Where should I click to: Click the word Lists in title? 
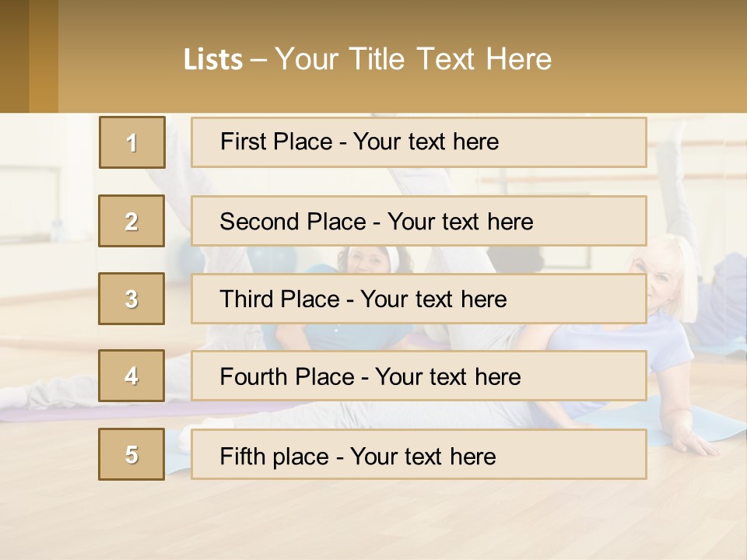(213, 60)
